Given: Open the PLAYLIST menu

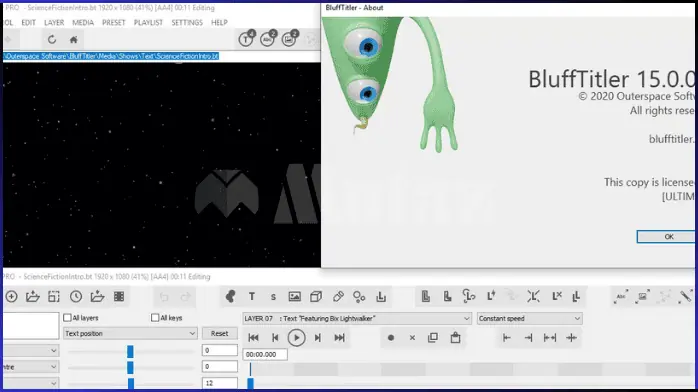Looking at the screenshot, I should 148,22.
